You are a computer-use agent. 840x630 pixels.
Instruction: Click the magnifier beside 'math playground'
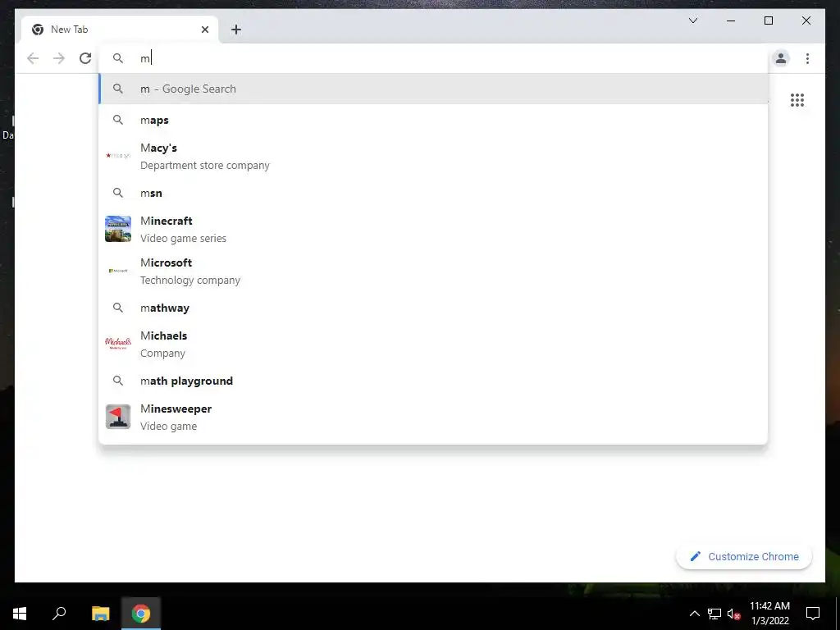(118, 381)
